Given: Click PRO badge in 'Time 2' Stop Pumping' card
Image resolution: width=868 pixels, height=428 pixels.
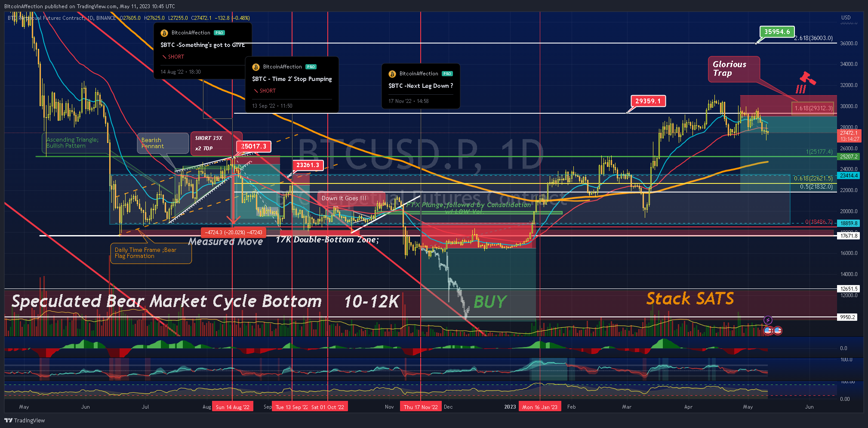Looking at the screenshot, I should click(x=311, y=67).
